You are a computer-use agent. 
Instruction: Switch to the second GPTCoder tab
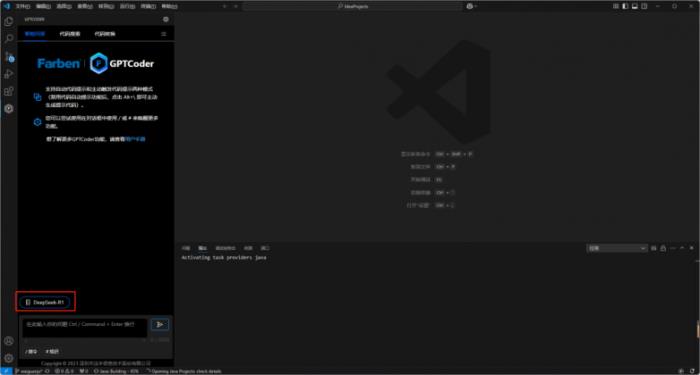click(70, 34)
